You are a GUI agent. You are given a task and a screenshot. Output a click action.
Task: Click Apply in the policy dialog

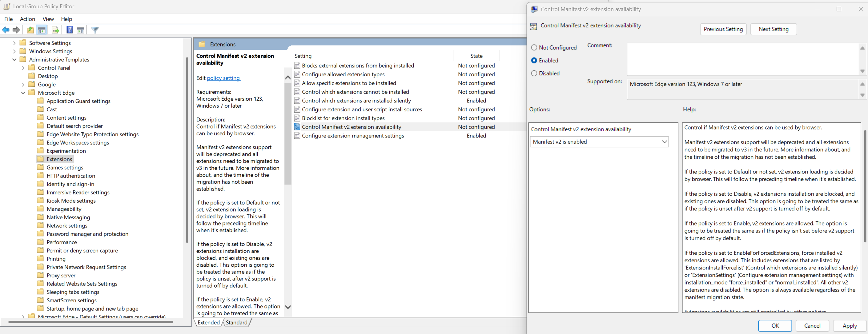click(850, 326)
